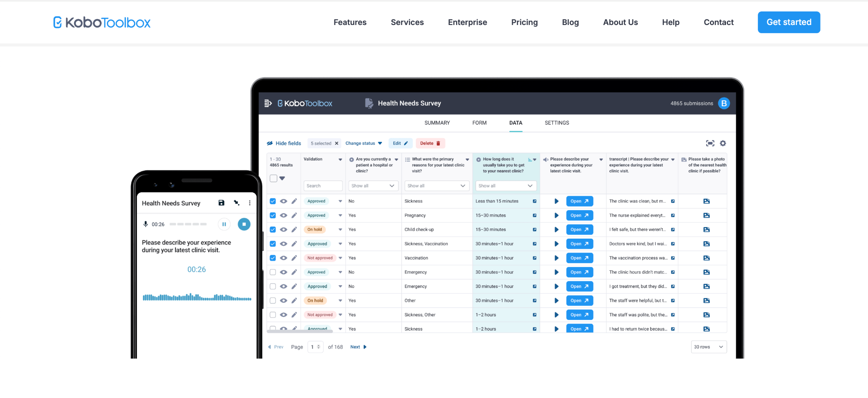Open three-dot menu in phone survey
Viewport: 868px width, 398px height.
point(250,203)
